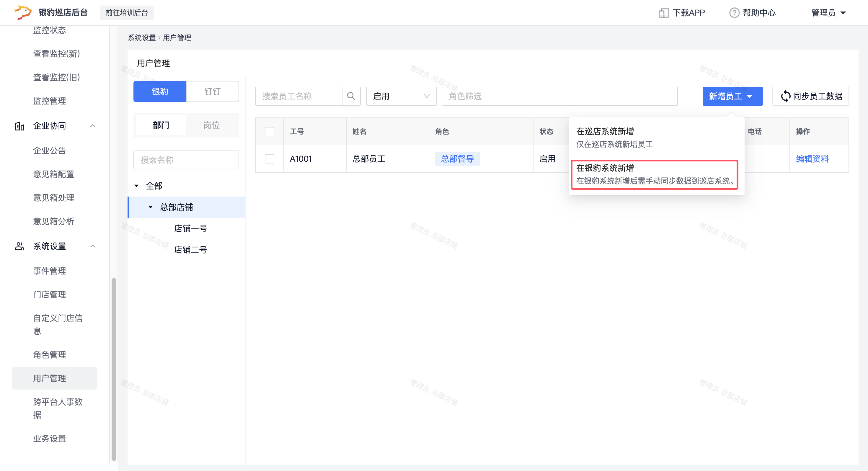Open the 管理员 account dropdown
The width and height of the screenshot is (868, 471).
(x=828, y=13)
